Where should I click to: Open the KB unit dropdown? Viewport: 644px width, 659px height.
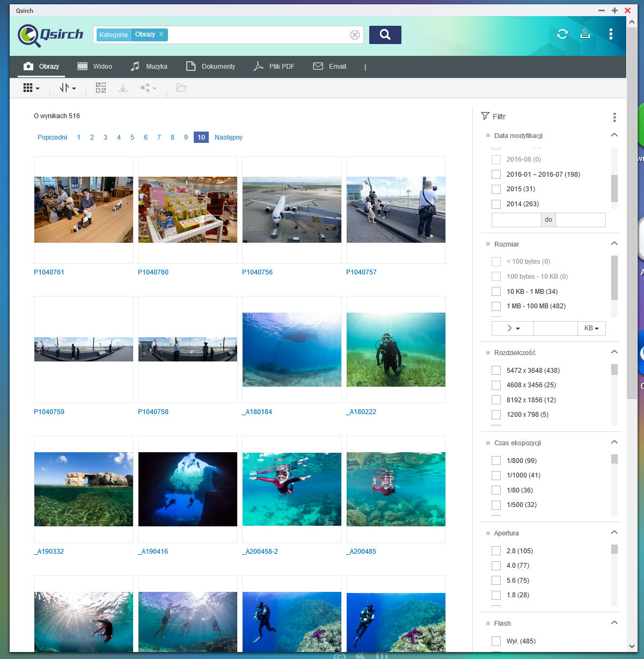591,328
